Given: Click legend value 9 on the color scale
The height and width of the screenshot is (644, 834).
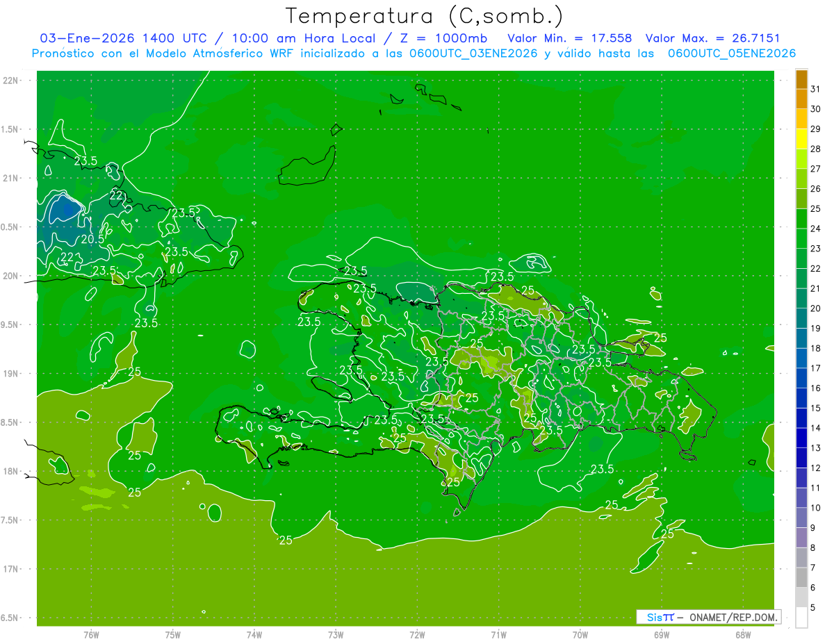Looking at the screenshot, I should click(813, 528).
